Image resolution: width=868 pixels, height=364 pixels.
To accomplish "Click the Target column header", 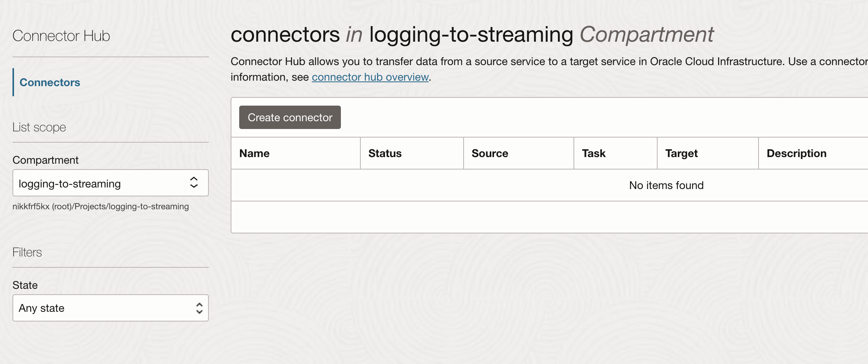I will pos(681,153).
